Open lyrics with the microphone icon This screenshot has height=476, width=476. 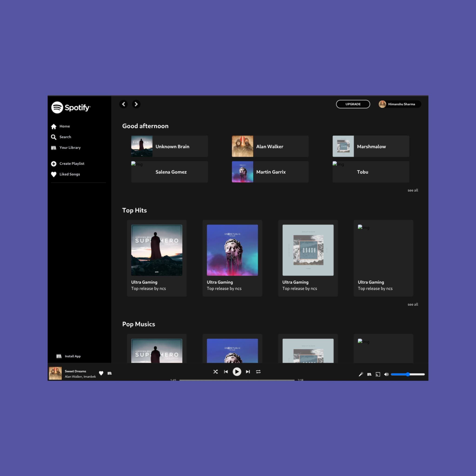[x=361, y=374]
